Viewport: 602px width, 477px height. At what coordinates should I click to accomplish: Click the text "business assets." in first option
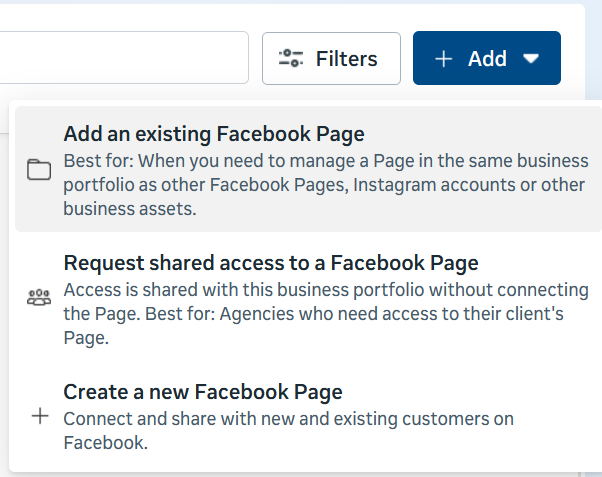129,209
